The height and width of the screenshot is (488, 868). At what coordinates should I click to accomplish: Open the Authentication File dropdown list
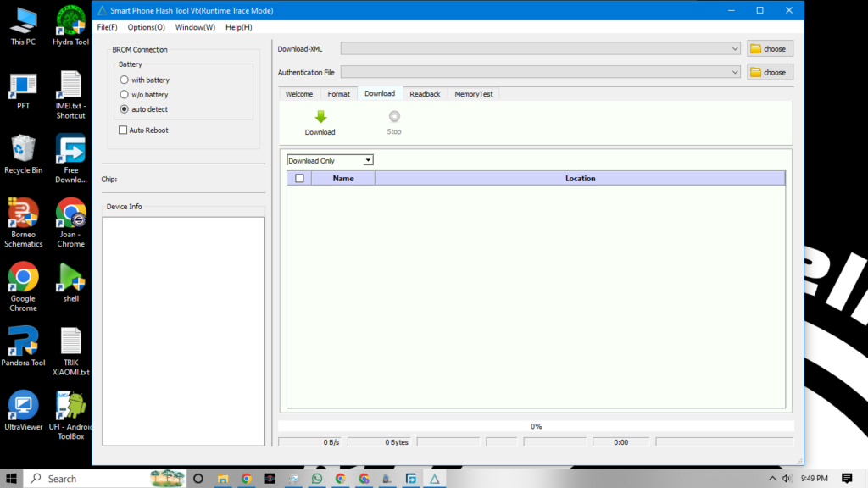click(x=736, y=72)
